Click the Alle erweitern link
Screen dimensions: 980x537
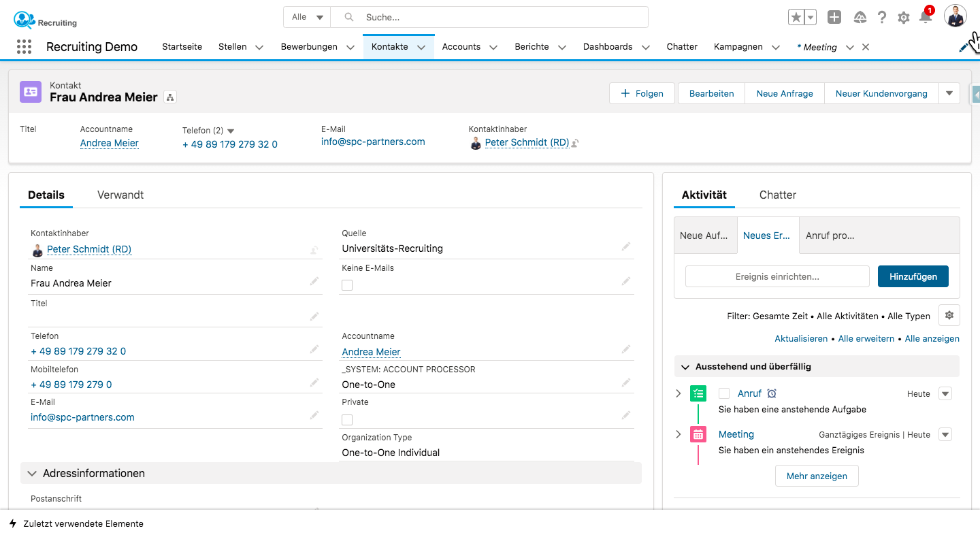(x=866, y=338)
